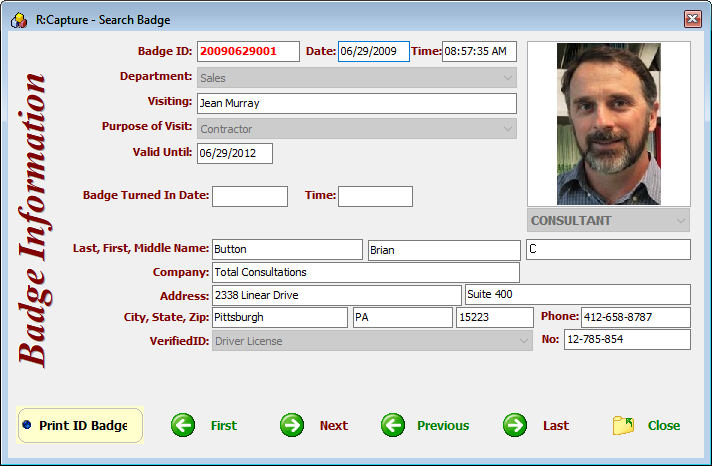The width and height of the screenshot is (712, 466).
Task: Click the Phone field 412-658-8787
Action: click(636, 317)
